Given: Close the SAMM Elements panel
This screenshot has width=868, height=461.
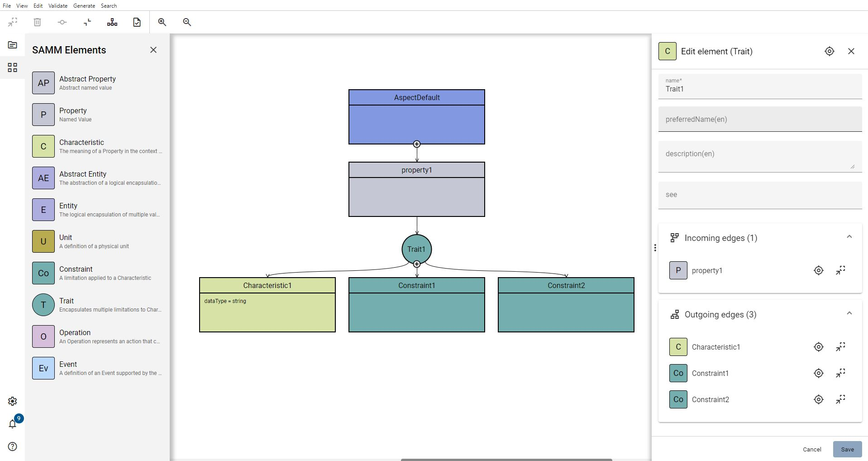Looking at the screenshot, I should tap(153, 50).
